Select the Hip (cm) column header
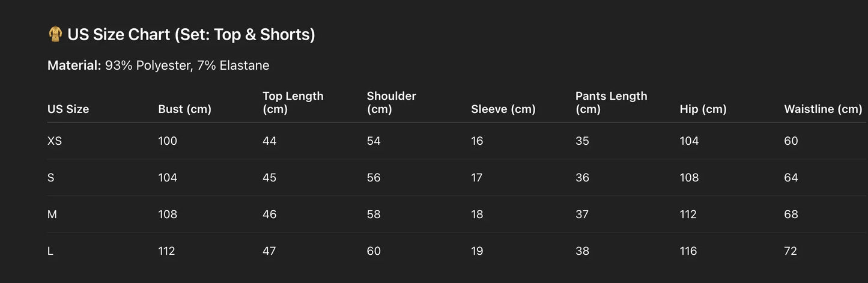The height and width of the screenshot is (283, 868). 703,109
